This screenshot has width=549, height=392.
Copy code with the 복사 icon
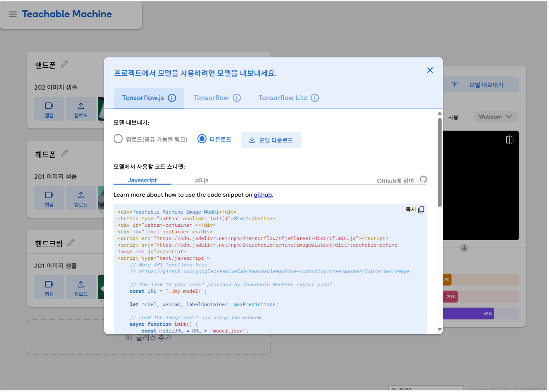click(421, 210)
